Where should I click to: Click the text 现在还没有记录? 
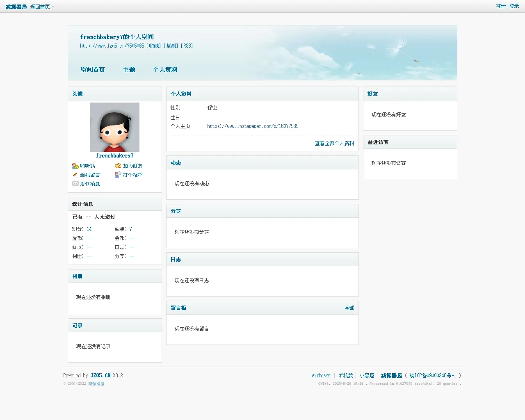[94, 347]
